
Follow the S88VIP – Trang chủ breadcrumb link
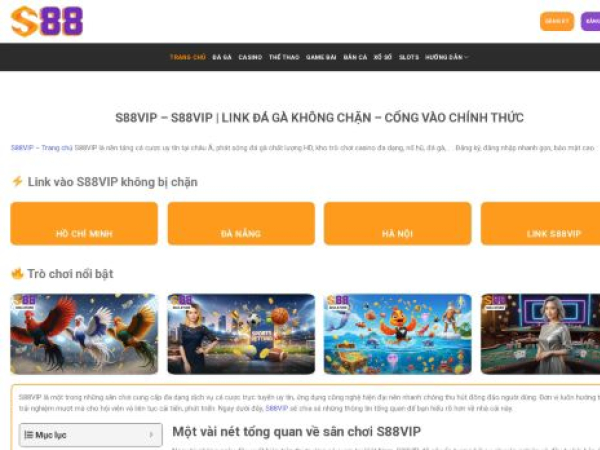pyautogui.click(x=42, y=148)
